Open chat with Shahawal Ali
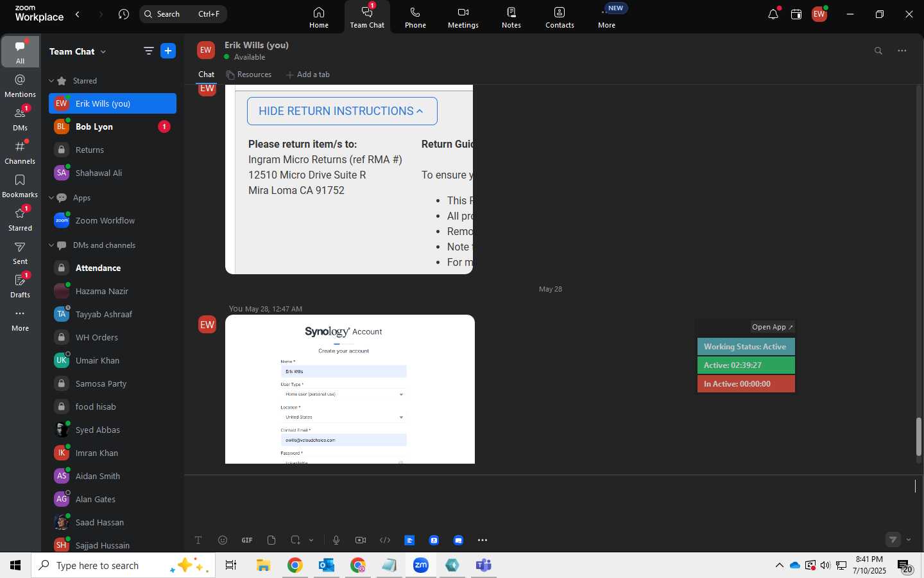The height and width of the screenshot is (578, 924). [112, 173]
